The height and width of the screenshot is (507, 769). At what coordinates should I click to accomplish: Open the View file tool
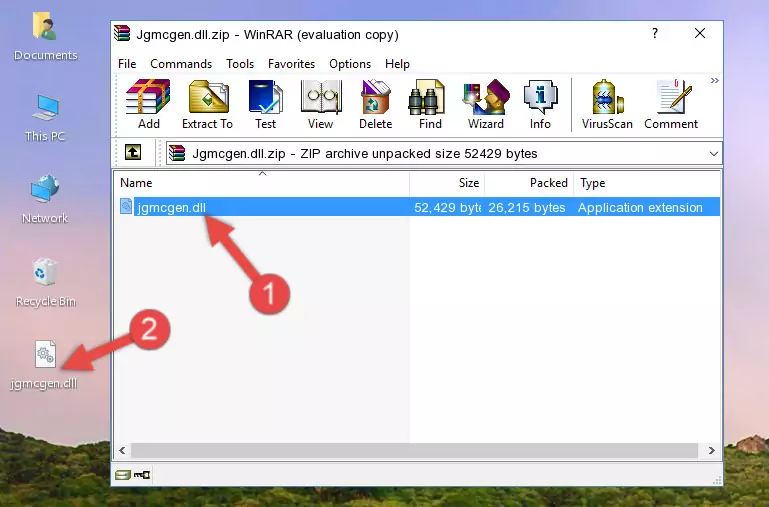tap(321, 104)
